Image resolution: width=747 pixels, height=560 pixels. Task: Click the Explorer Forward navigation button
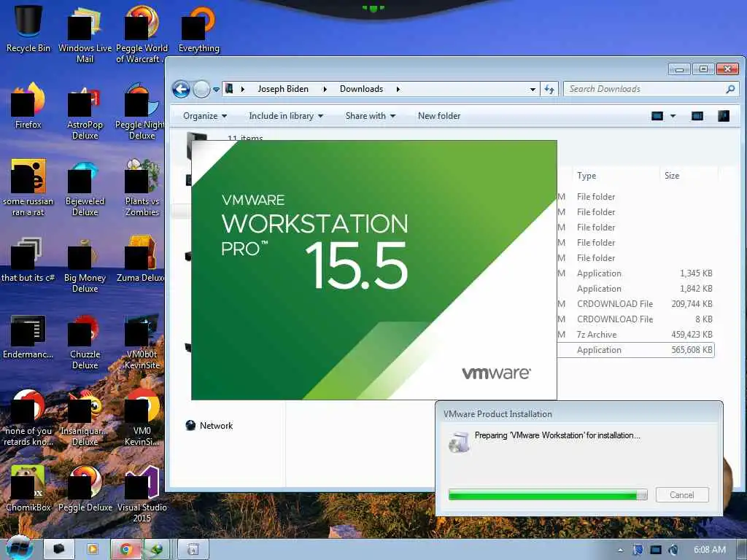point(201,89)
